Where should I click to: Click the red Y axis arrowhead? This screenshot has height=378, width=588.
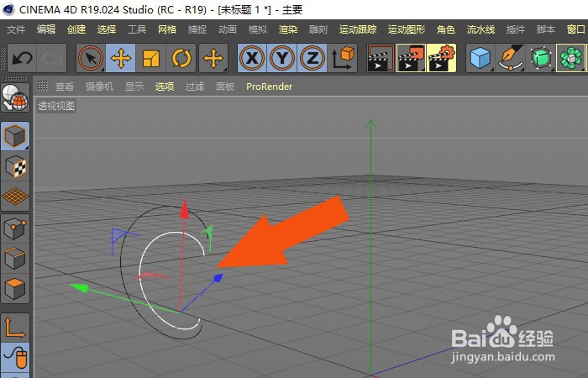point(184,209)
